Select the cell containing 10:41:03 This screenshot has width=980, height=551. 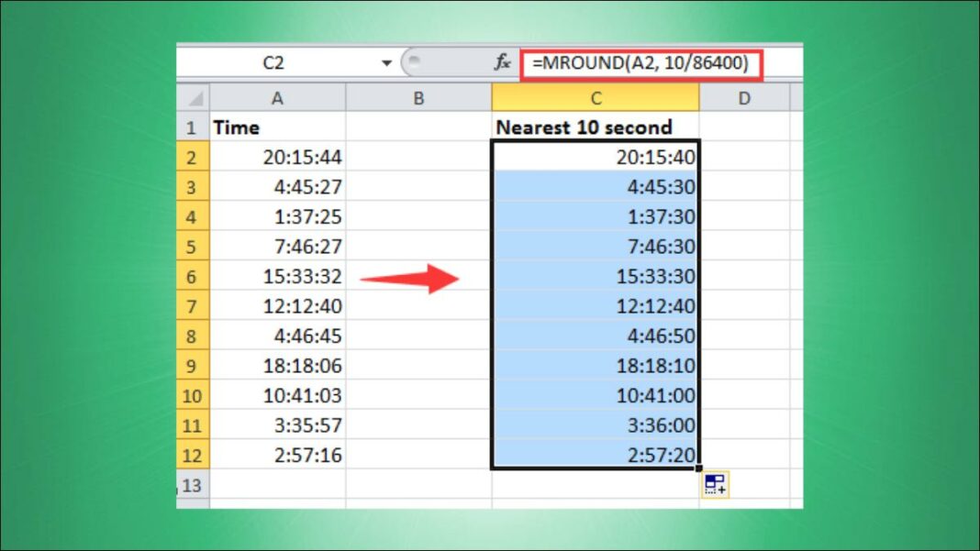(277, 395)
